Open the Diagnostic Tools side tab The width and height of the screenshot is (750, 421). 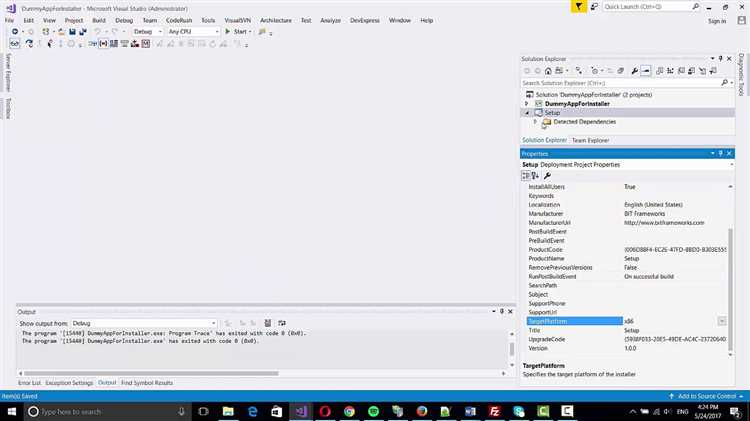tap(741, 74)
